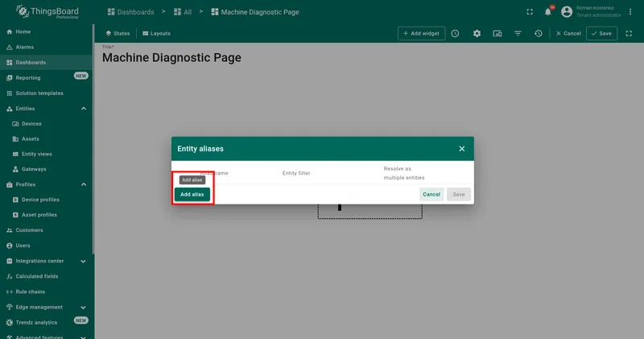Open Asset profiles in sidebar
Viewport: 644px width, 339px height.
click(x=46, y=215)
